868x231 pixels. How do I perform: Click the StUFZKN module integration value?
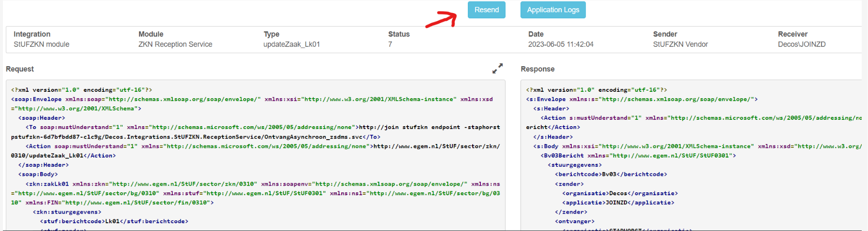[x=42, y=44]
